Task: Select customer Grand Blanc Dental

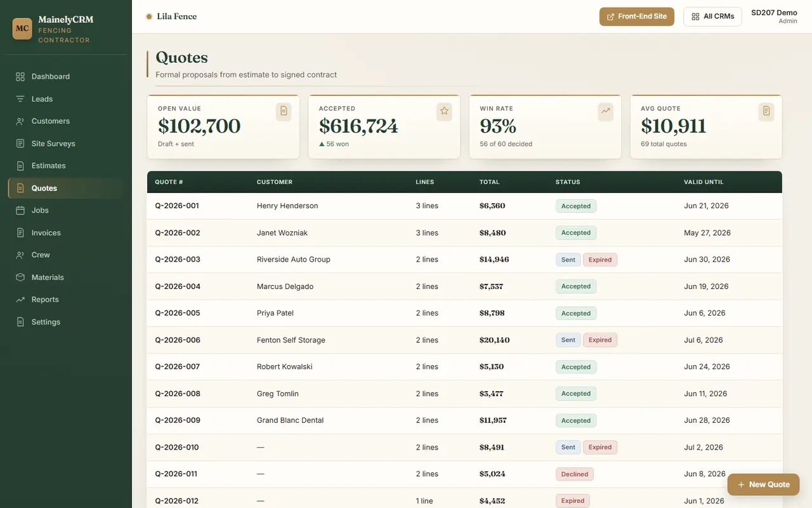Action: 291,420
